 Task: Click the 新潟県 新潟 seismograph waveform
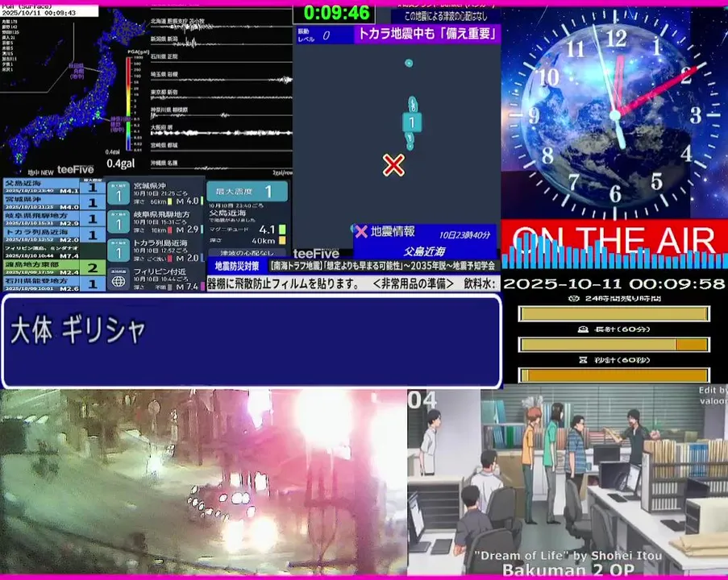click(221, 43)
